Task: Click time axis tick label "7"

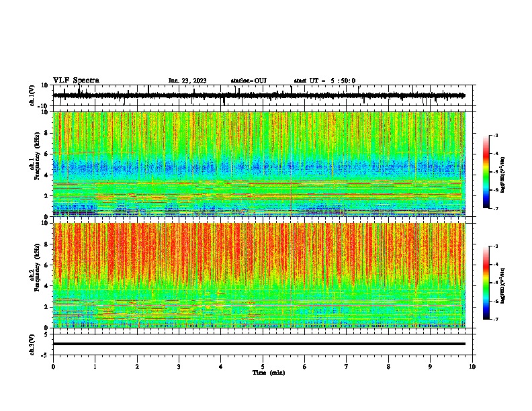Action: [347, 367]
